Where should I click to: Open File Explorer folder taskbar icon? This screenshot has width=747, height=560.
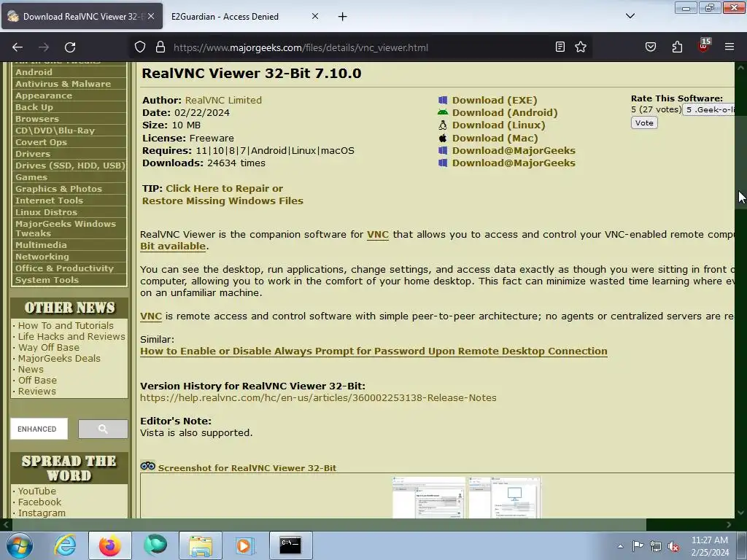pyautogui.click(x=201, y=545)
